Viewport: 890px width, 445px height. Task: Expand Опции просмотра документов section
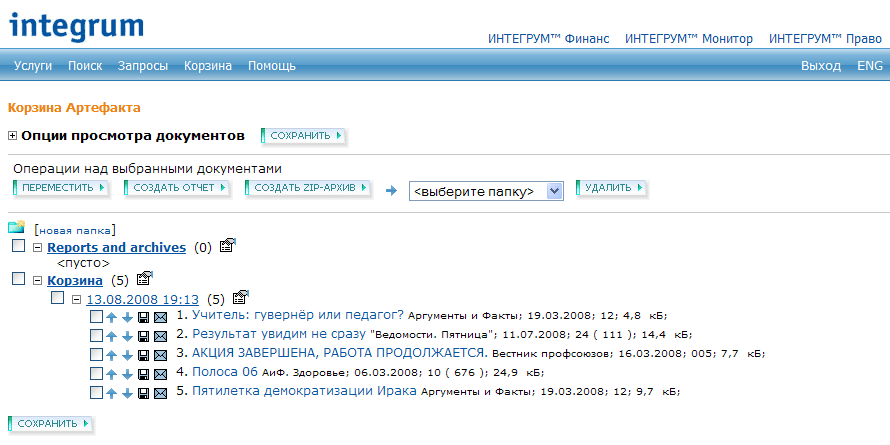coord(13,135)
